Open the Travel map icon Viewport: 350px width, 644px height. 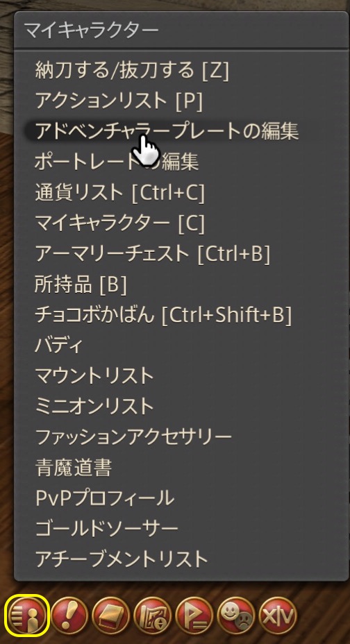pos(152,615)
